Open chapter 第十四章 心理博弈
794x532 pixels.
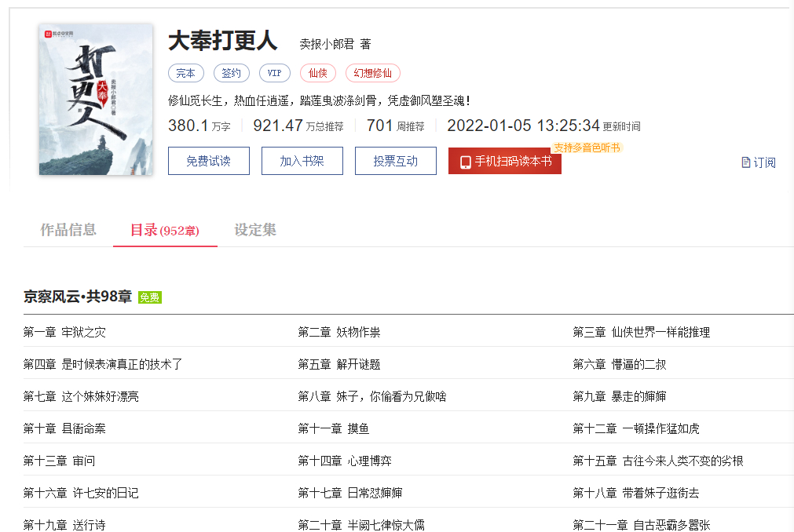coord(345,461)
